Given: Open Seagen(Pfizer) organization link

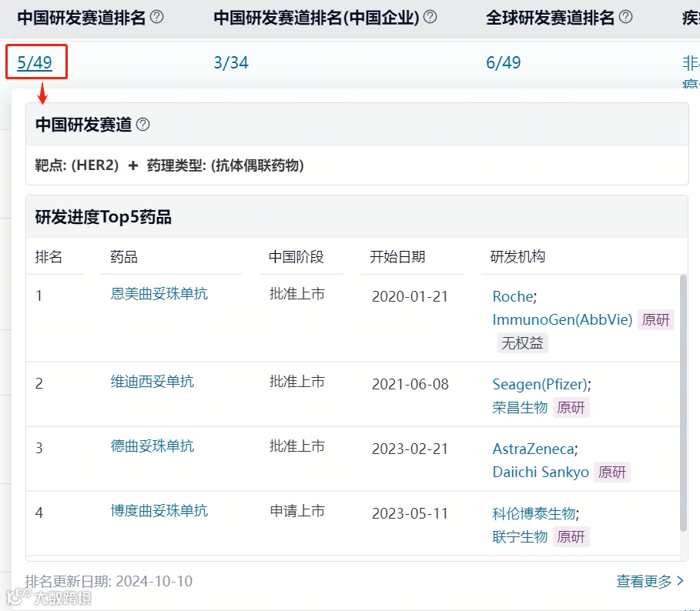Looking at the screenshot, I should (540, 385).
